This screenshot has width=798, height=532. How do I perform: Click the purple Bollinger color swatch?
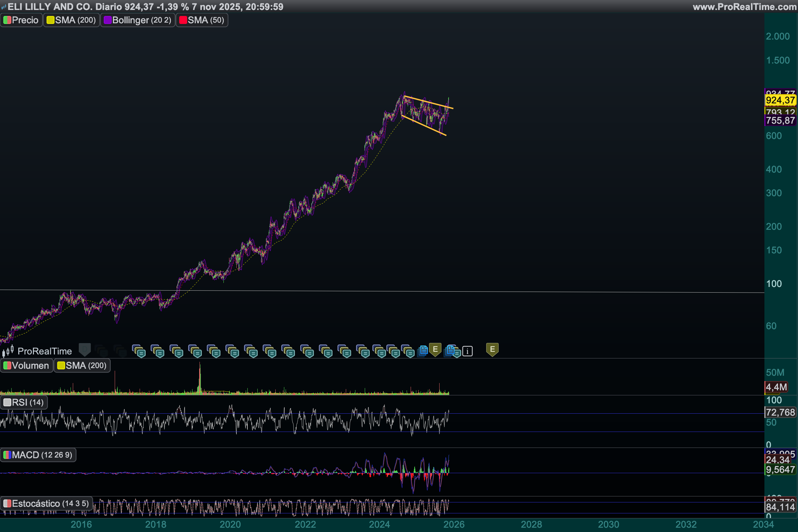point(107,20)
